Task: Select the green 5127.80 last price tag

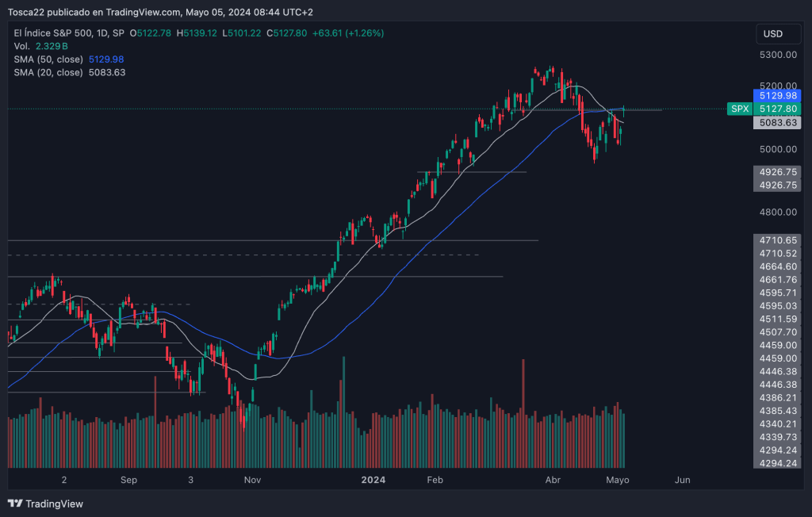Action: [777, 109]
